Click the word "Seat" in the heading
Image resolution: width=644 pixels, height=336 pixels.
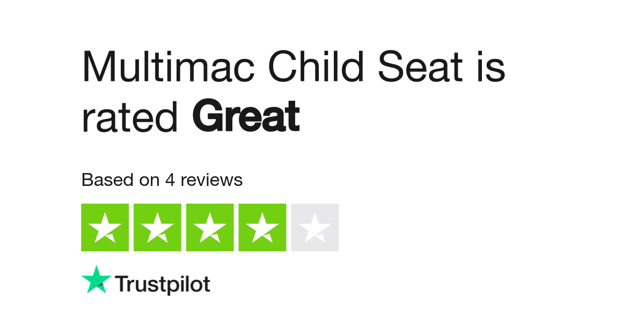tap(420, 68)
